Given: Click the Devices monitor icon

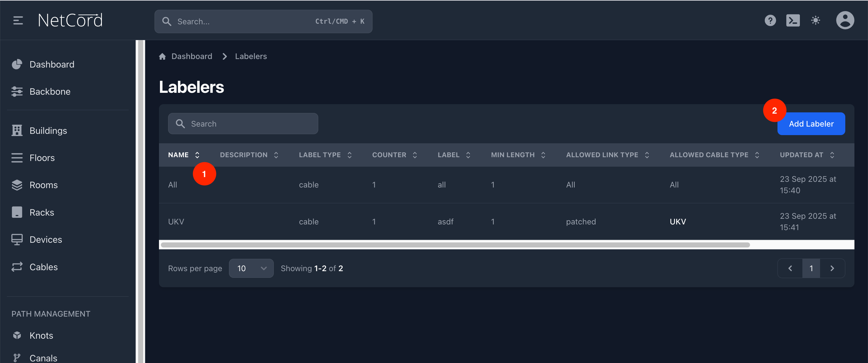Looking at the screenshot, I should pyautogui.click(x=17, y=240).
